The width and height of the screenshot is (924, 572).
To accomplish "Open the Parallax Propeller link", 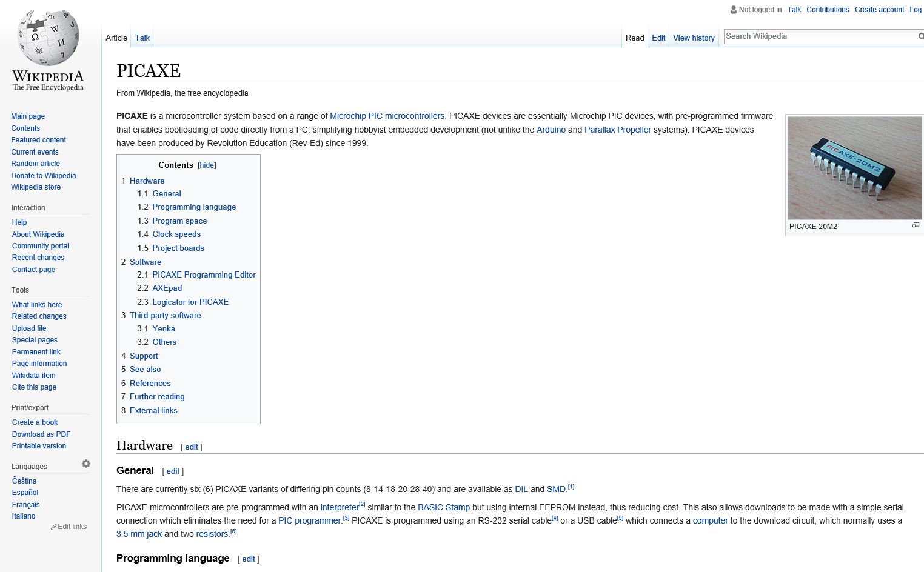I will coord(618,130).
